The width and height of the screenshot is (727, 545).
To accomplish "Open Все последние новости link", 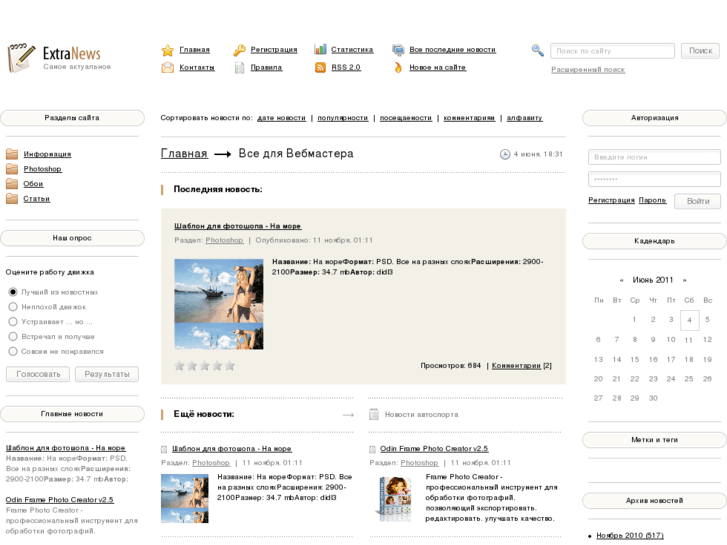I will tap(453, 50).
